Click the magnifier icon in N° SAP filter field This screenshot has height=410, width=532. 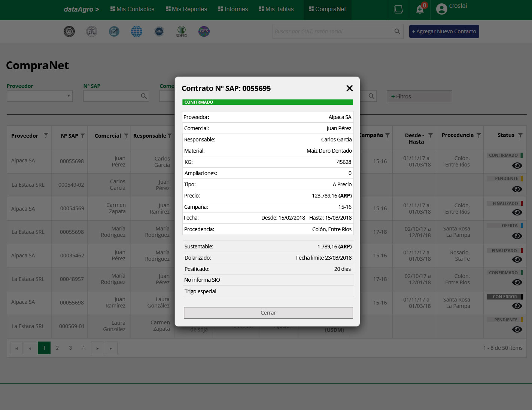point(144,96)
